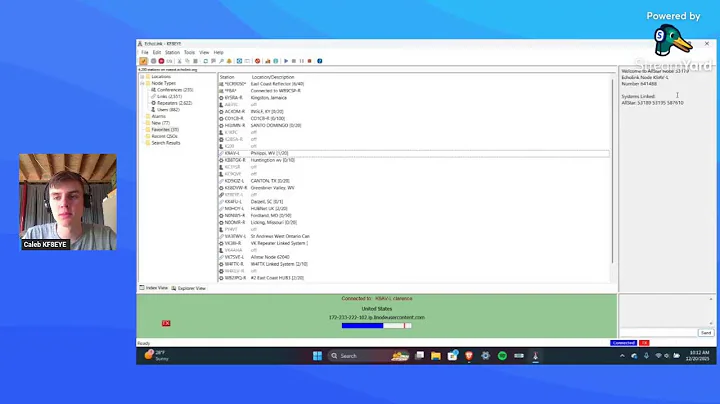Click the Statistics bar-chart toolbar icon
Image resolution: width=720 pixels, height=404 pixels.
[x=268, y=61]
